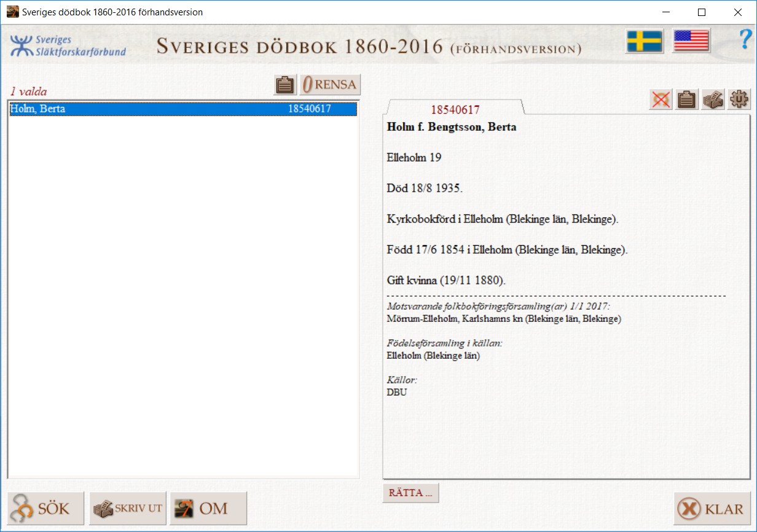Switch language to English US flag
The height and width of the screenshot is (532, 757).
pyautogui.click(x=691, y=41)
